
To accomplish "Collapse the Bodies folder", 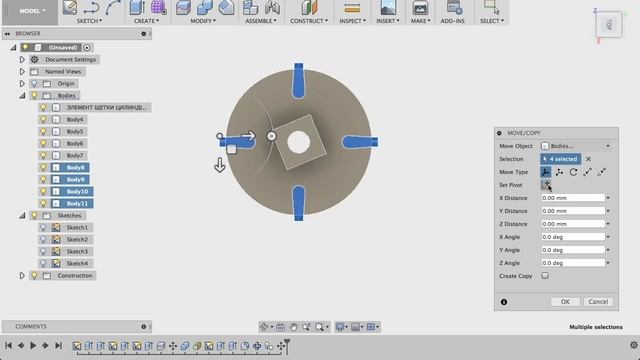I will 22,96.
